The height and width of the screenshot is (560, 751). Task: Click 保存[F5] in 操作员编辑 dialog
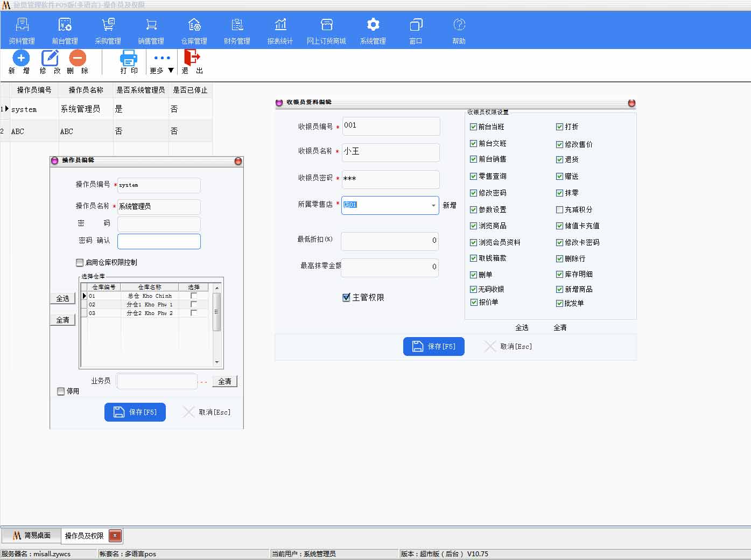click(135, 412)
